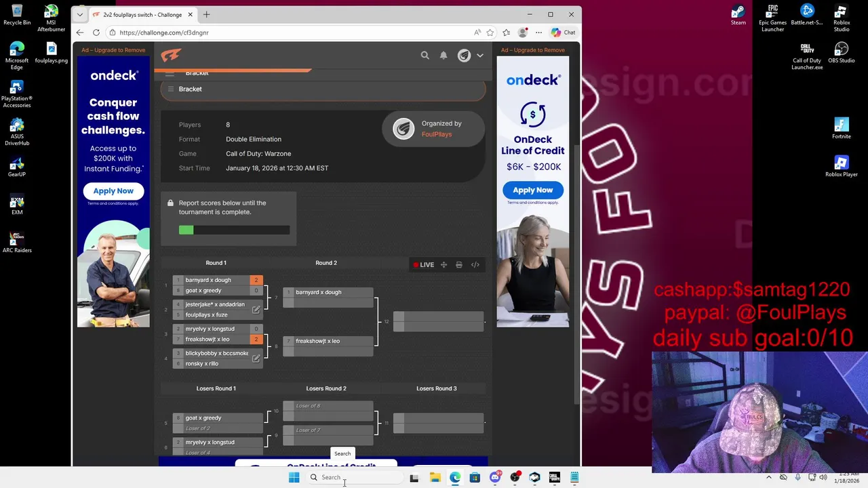Image resolution: width=868 pixels, height=488 pixels.
Task: Select freakshowjt x leo in Round 1
Action: pos(217,340)
